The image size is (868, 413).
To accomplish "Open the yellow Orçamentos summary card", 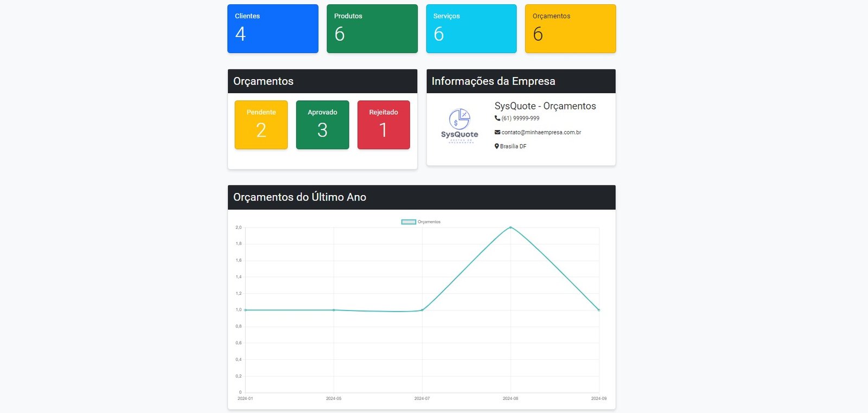I will coord(570,29).
